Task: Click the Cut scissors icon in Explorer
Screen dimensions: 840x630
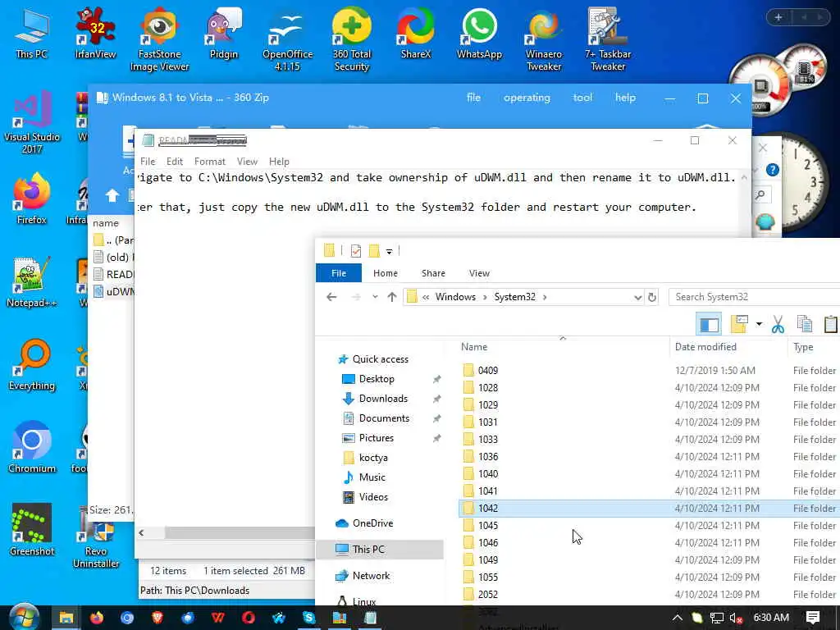Action: [778, 324]
